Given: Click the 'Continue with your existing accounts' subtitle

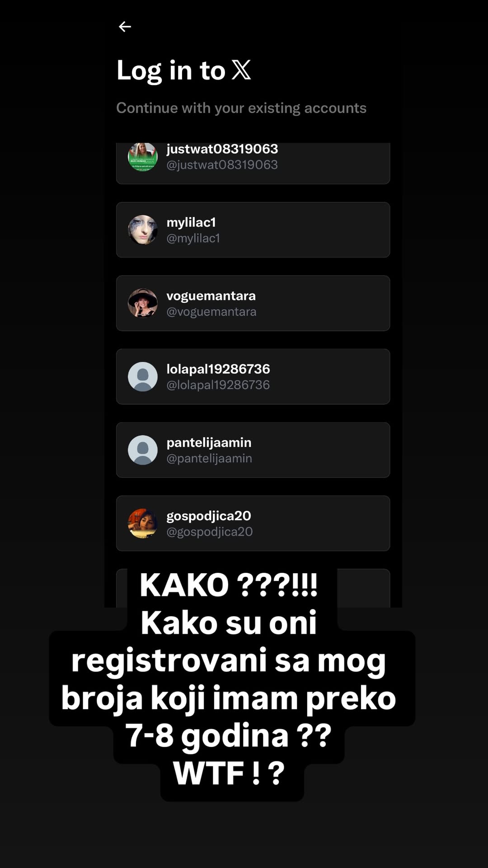Looking at the screenshot, I should pos(241,108).
